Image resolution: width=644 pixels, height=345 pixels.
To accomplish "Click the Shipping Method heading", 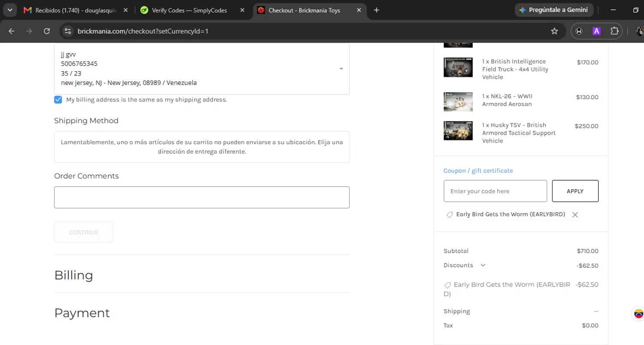I will [x=86, y=121].
